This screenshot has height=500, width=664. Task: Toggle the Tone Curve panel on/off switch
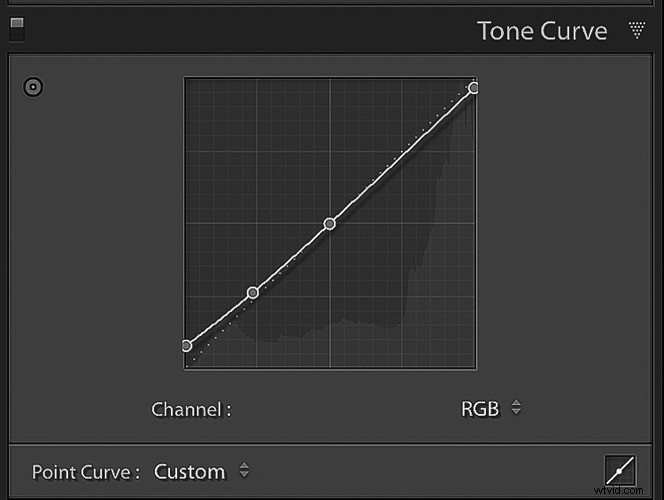(x=16, y=30)
